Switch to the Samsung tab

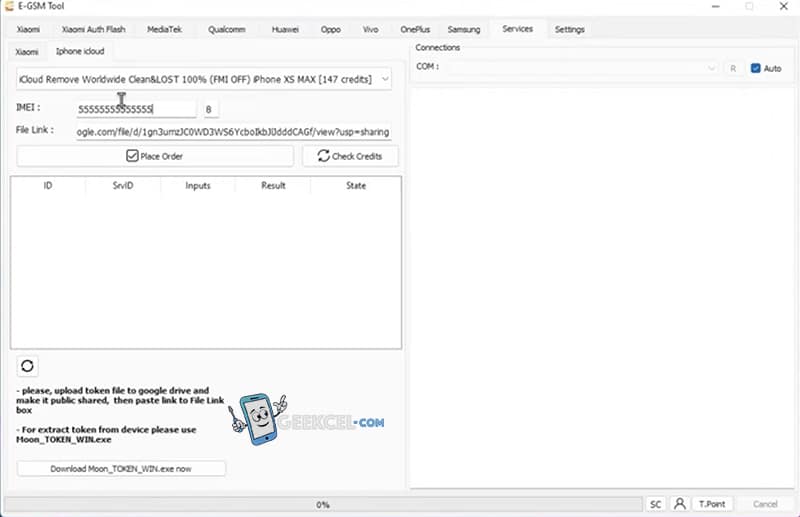pos(464,30)
